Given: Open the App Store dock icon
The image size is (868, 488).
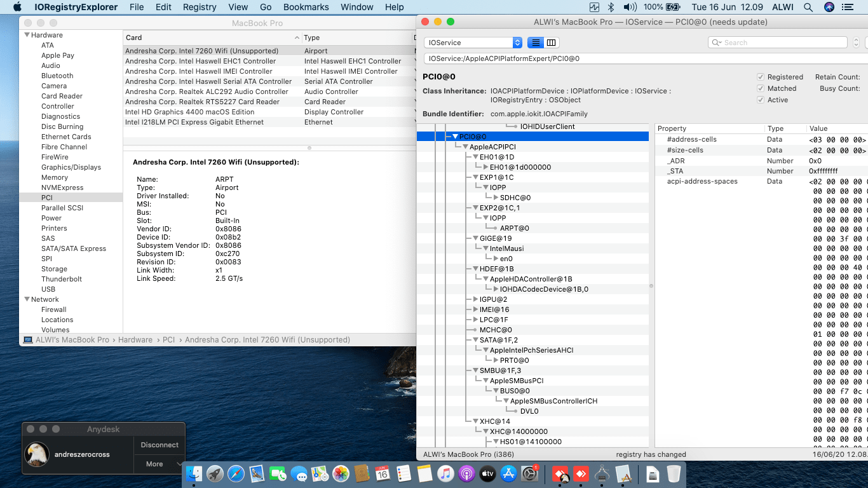Looking at the screenshot, I should (508, 473).
